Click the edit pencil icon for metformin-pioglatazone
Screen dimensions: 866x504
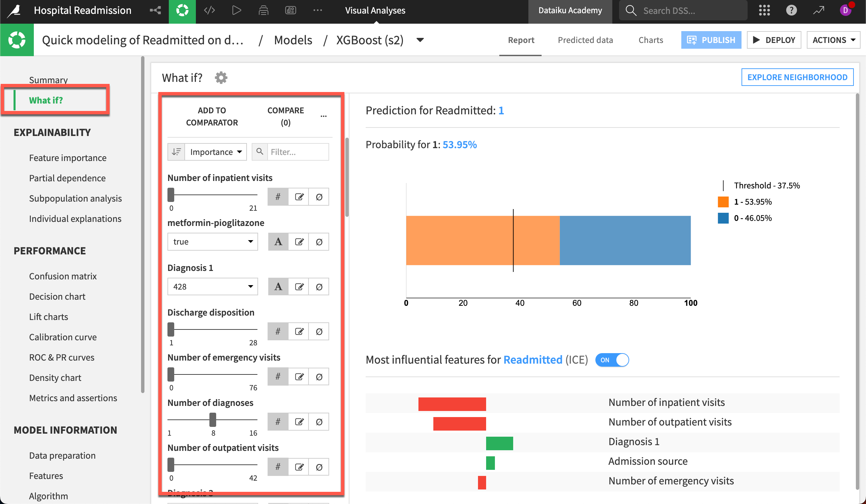tap(299, 241)
